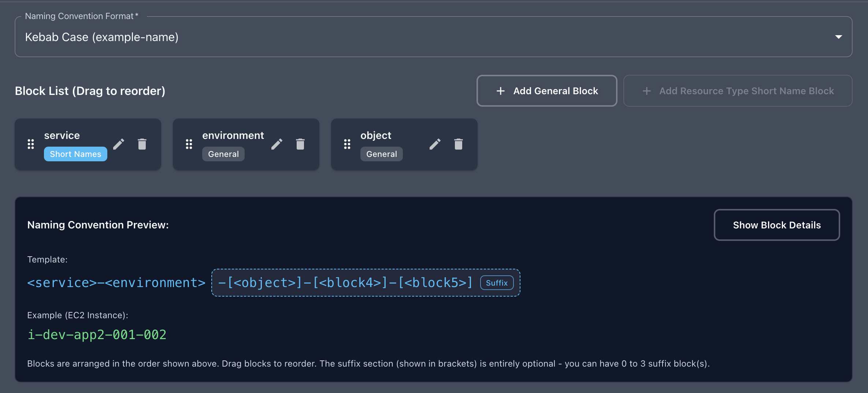
Task: Click the <service>-<environment> template text
Action: coord(116,283)
